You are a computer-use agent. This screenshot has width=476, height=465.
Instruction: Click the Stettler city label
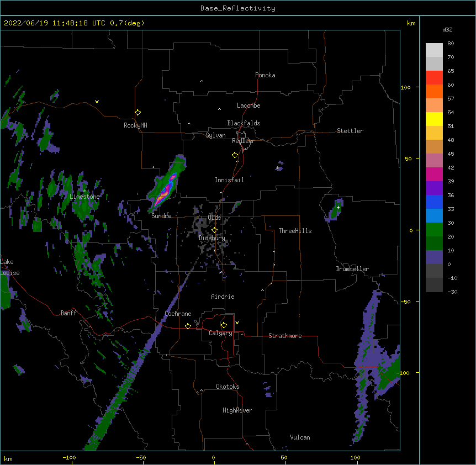coord(350,131)
